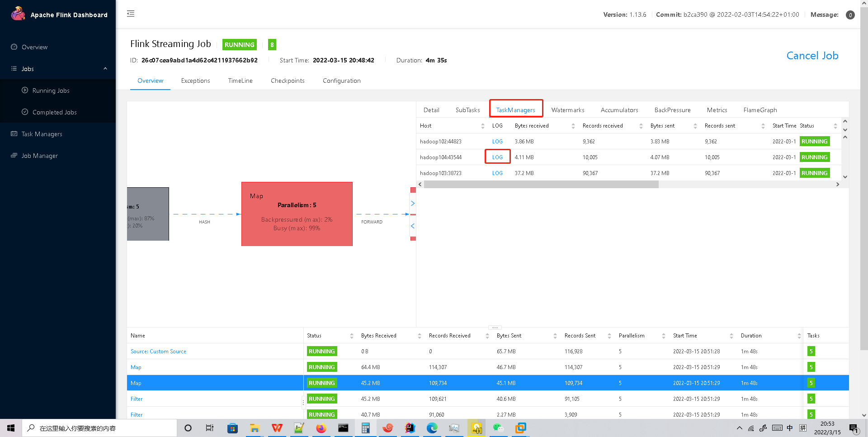Screen dimensions: 868x437
Task: Click the task manager table horizontal scrollbar
Action: (x=541, y=184)
